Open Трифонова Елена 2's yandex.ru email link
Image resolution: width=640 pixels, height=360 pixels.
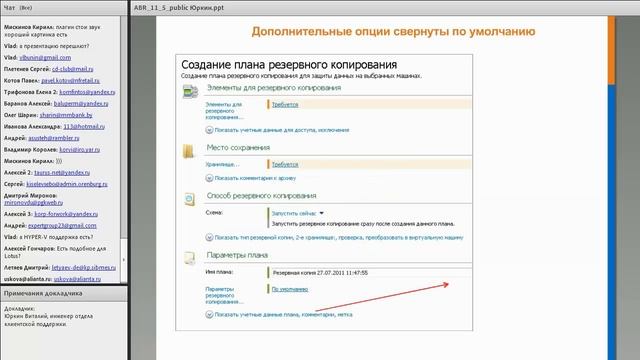[87, 92]
